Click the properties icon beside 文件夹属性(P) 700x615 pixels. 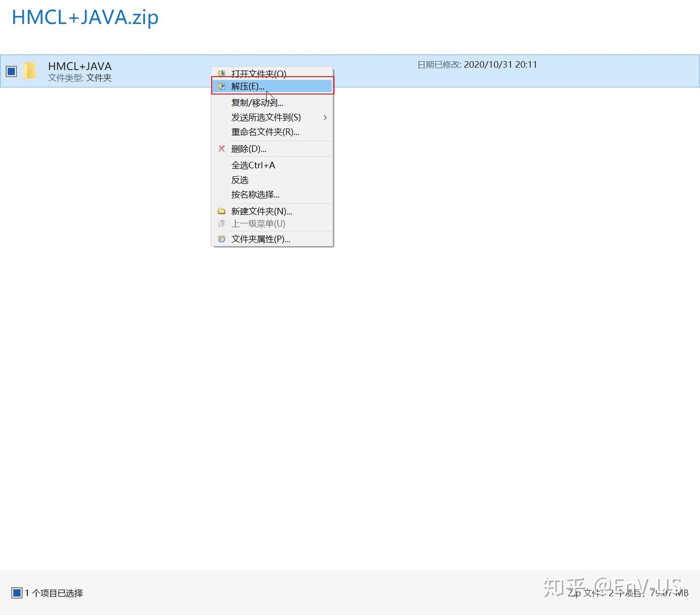click(222, 239)
